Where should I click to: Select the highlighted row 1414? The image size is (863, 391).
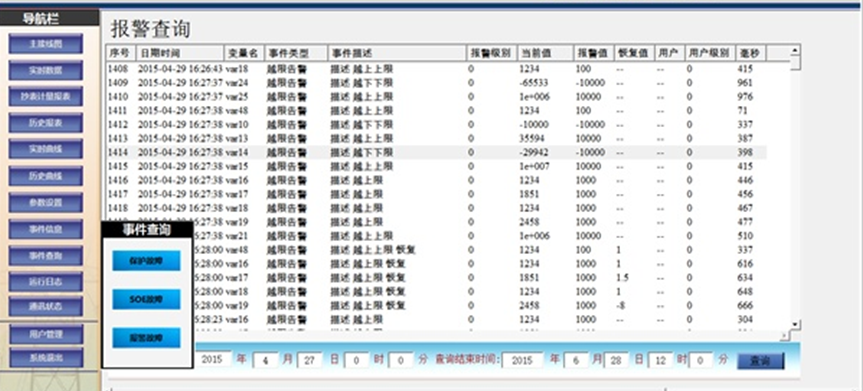click(x=436, y=153)
